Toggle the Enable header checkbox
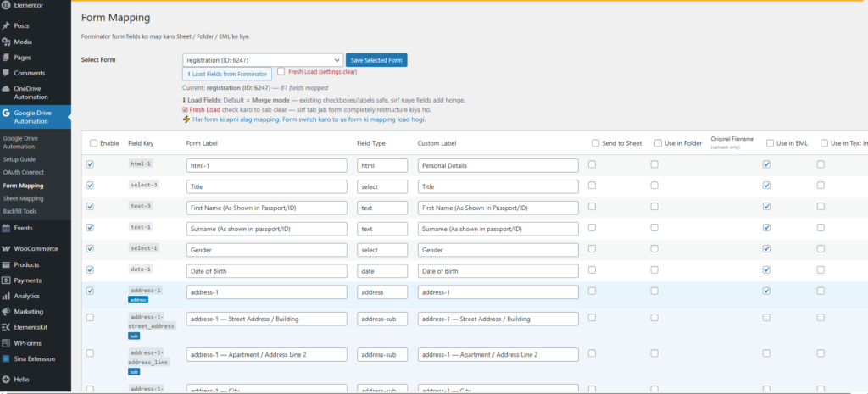 [93, 143]
